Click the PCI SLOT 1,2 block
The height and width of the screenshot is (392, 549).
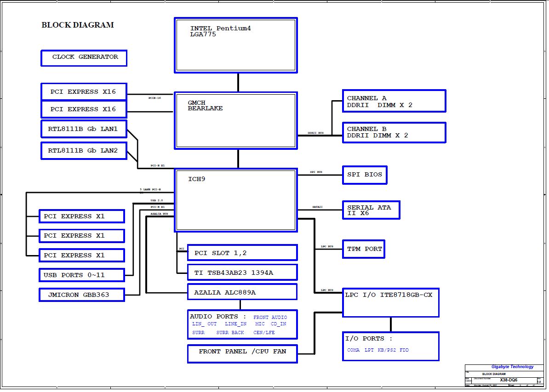click(242, 253)
